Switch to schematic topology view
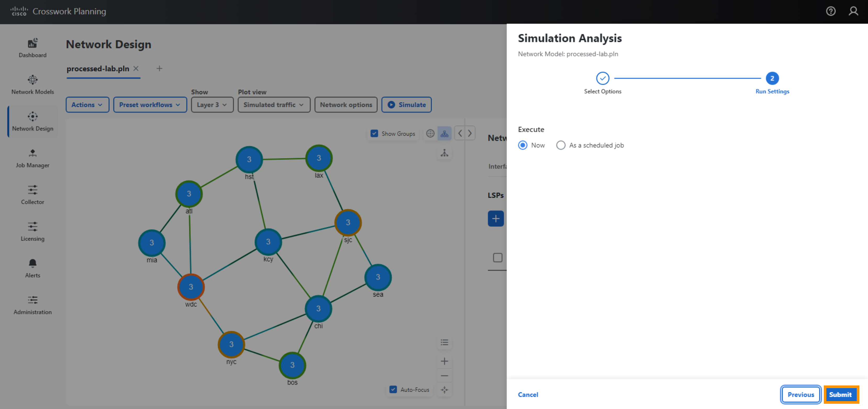The image size is (868, 409). point(444,134)
